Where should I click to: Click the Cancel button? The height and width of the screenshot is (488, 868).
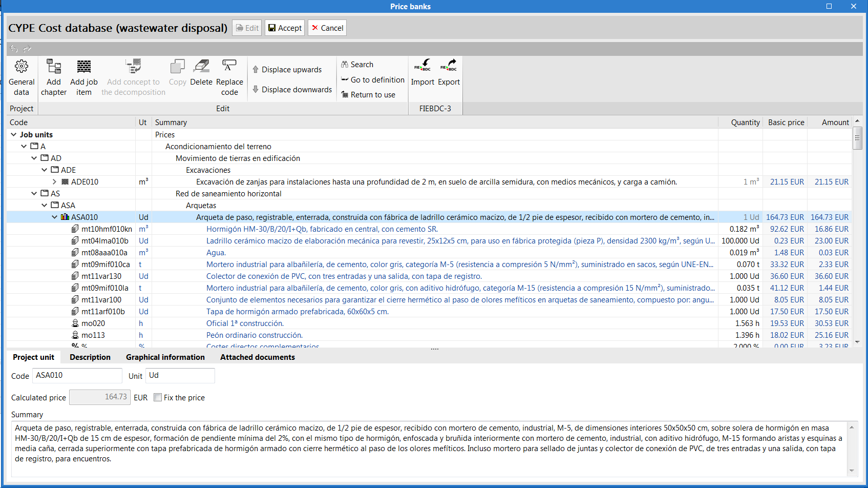tap(327, 28)
